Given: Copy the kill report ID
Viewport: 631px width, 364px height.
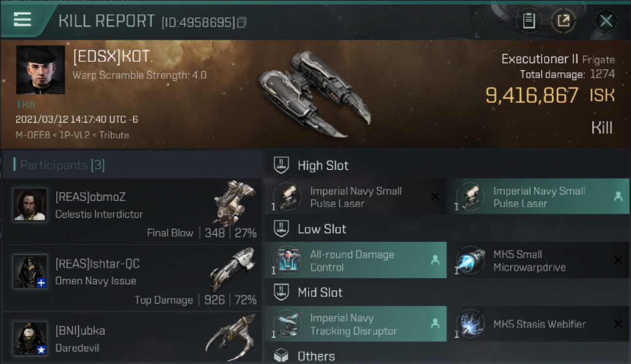Looking at the screenshot, I should 242,22.
